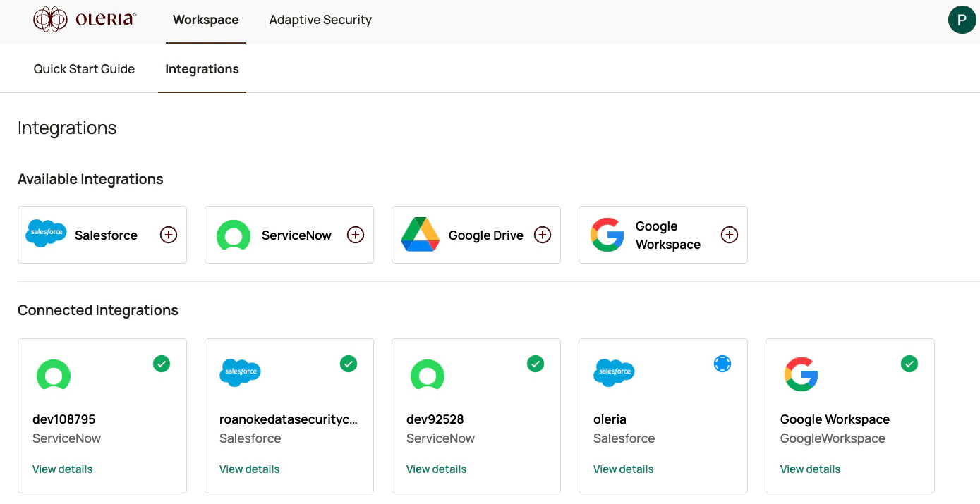Add the Google Workspace integration plus icon
The height and width of the screenshot is (504, 980).
pyautogui.click(x=730, y=235)
